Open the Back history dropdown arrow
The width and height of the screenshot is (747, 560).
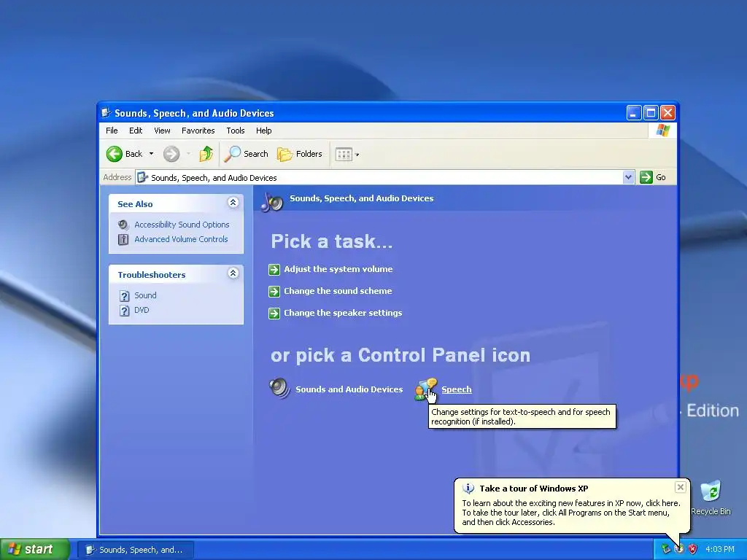point(151,154)
